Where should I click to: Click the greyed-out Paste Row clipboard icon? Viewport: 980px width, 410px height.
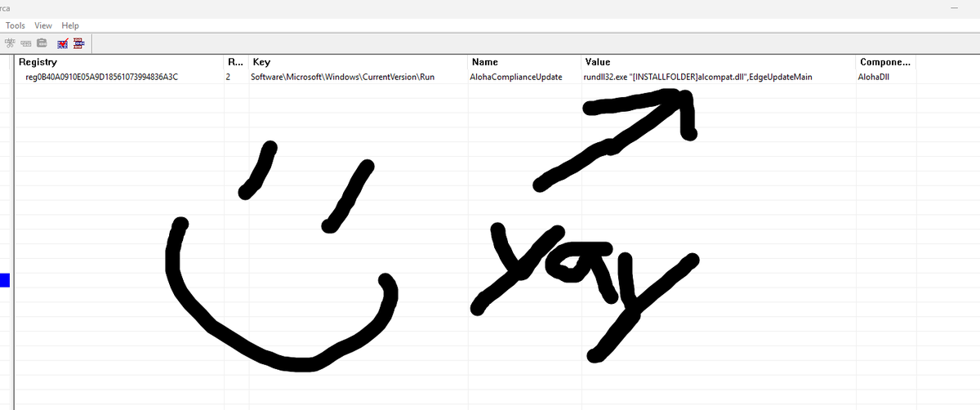(x=42, y=42)
